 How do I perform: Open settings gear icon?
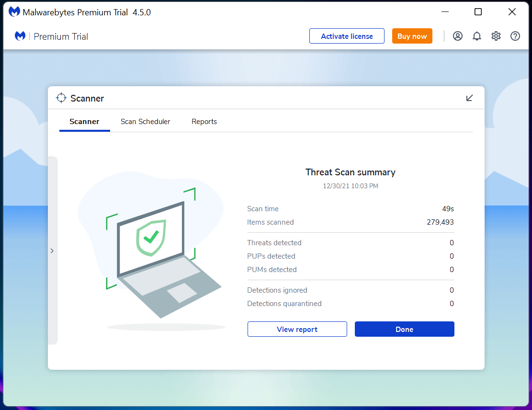pos(496,36)
